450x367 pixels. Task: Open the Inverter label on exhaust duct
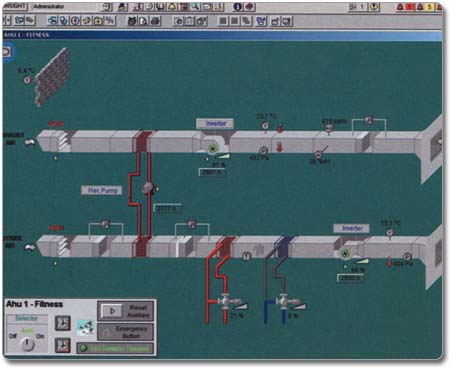point(215,124)
